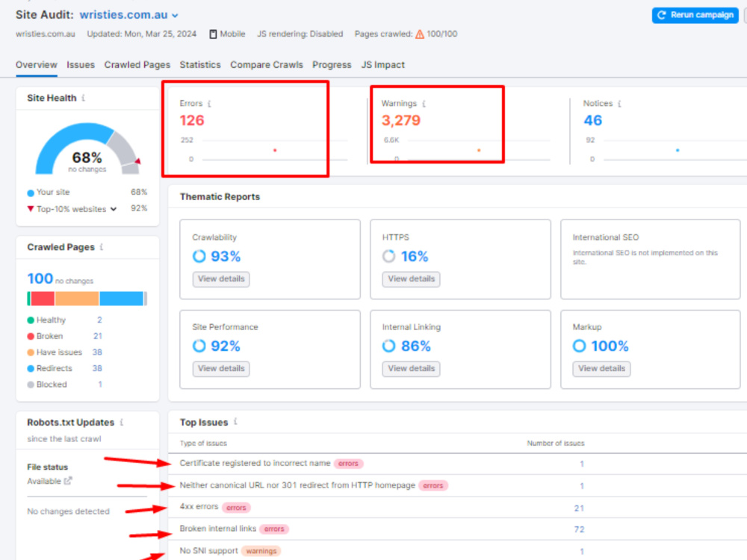747x560 pixels.
Task: View details for Site Performance report
Action: (x=221, y=369)
